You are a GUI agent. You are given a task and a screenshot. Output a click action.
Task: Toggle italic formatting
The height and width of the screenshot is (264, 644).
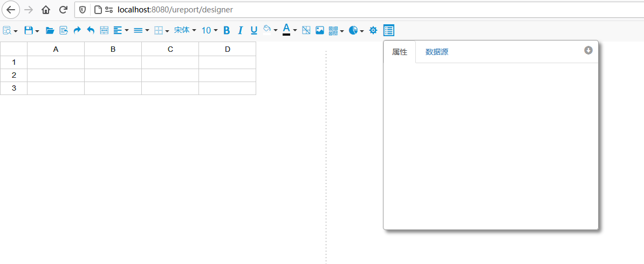(x=241, y=31)
